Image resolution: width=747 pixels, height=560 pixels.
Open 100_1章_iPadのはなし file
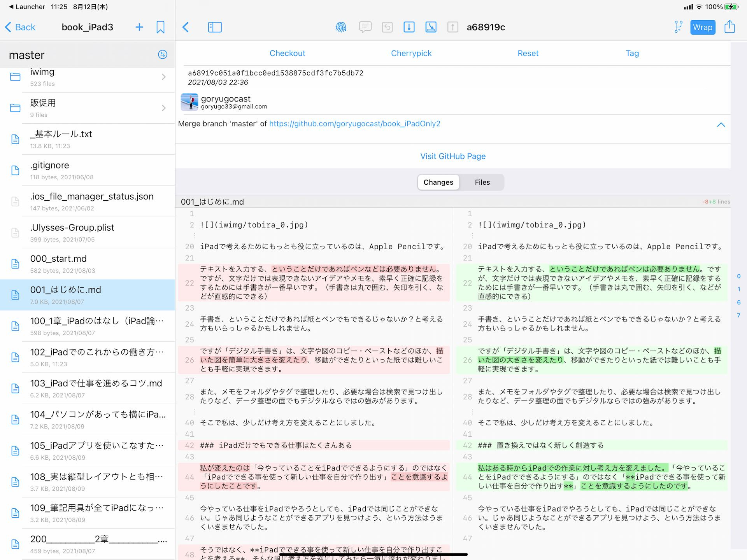[x=88, y=326]
